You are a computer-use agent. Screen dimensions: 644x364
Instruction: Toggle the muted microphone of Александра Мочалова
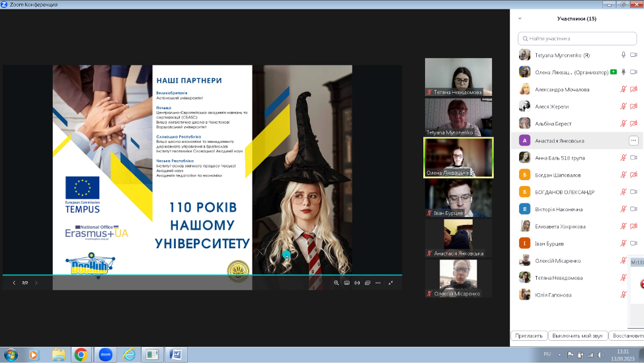(x=623, y=89)
